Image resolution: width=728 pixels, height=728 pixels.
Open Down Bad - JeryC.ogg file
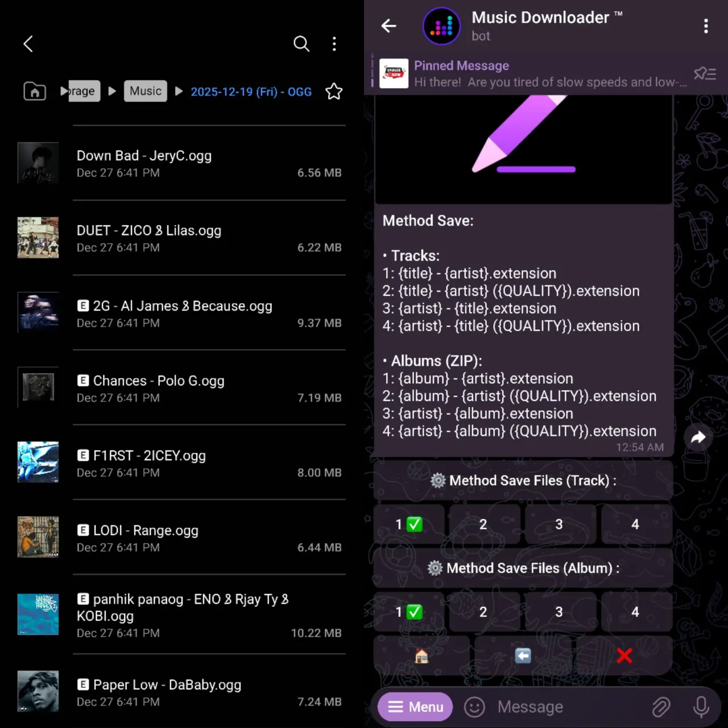point(181,163)
